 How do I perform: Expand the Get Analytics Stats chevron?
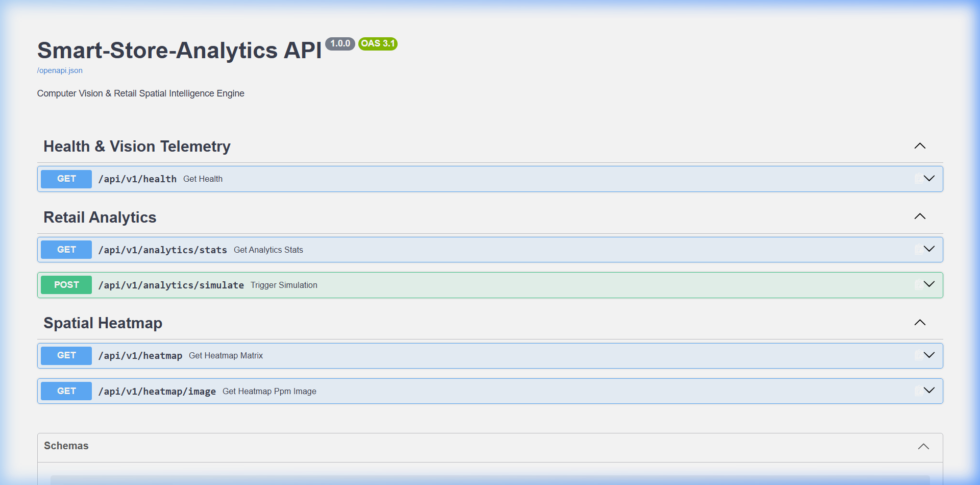929,249
